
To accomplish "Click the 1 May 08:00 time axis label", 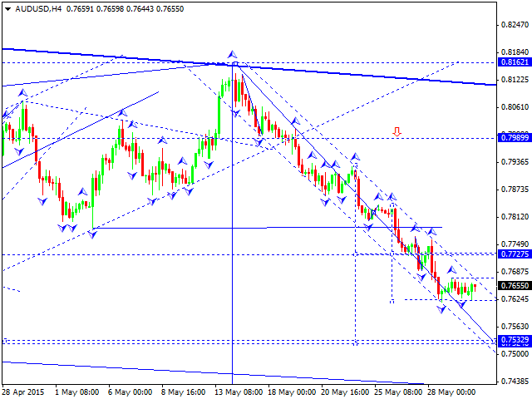I will coord(77,392).
